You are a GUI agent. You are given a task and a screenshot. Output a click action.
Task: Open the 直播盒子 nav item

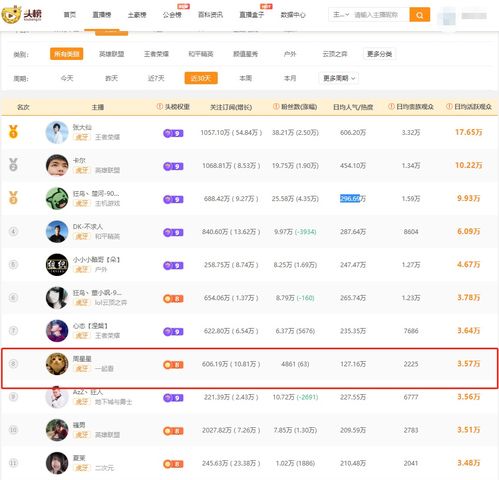click(x=252, y=15)
